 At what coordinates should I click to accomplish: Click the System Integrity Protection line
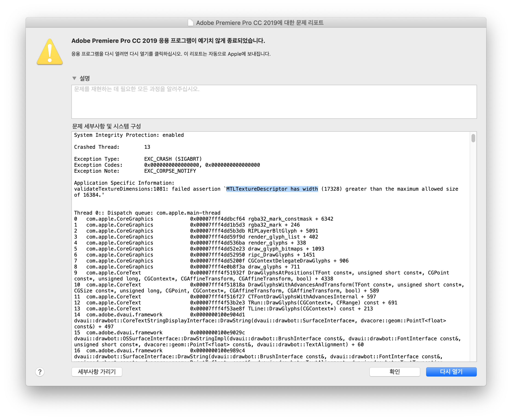click(x=129, y=135)
